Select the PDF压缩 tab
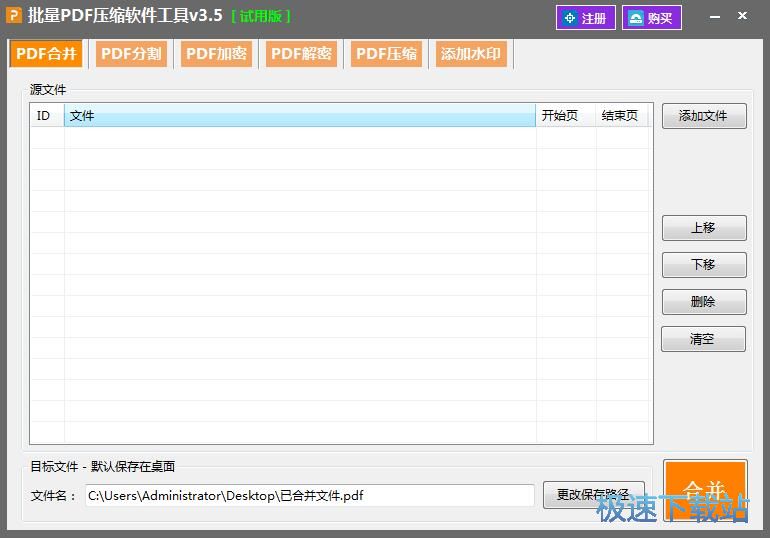Screen dimensions: 770x538 386,54
